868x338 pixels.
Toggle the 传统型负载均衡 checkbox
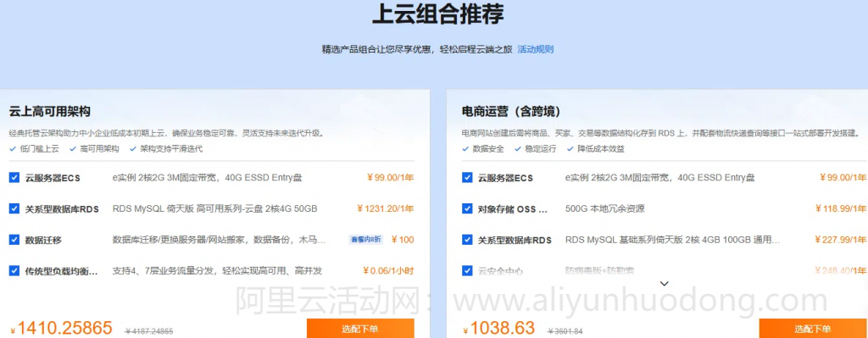point(14,270)
